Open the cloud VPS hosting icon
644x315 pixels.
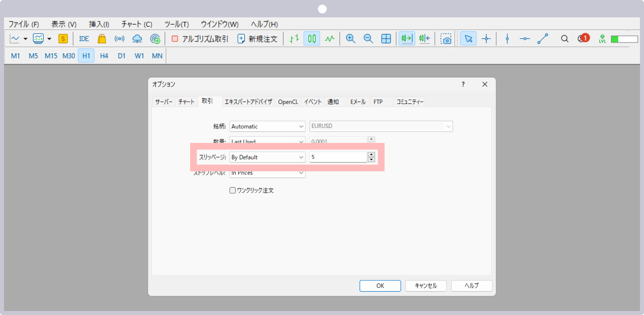pyautogui.click(x=137, y=39)
